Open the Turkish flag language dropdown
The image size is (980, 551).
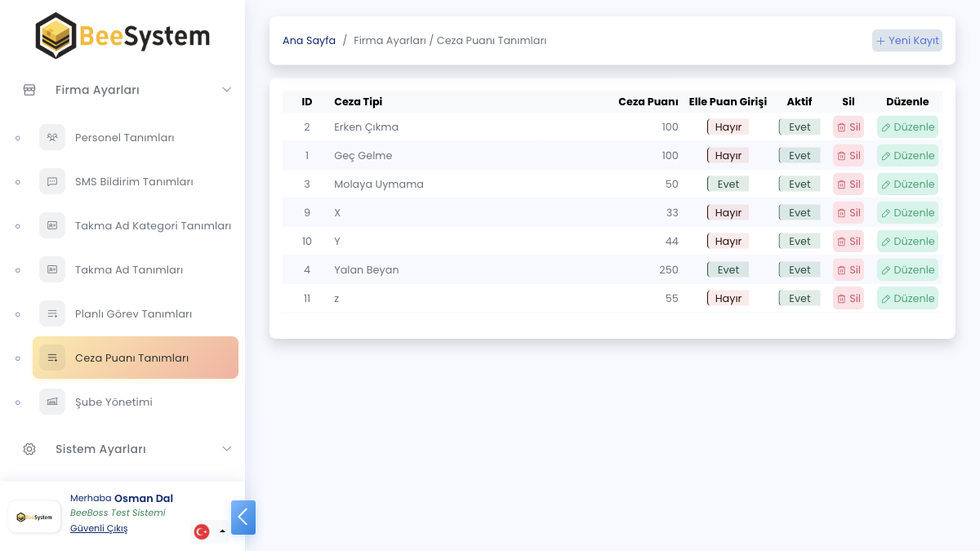click(x=209, y=531)
